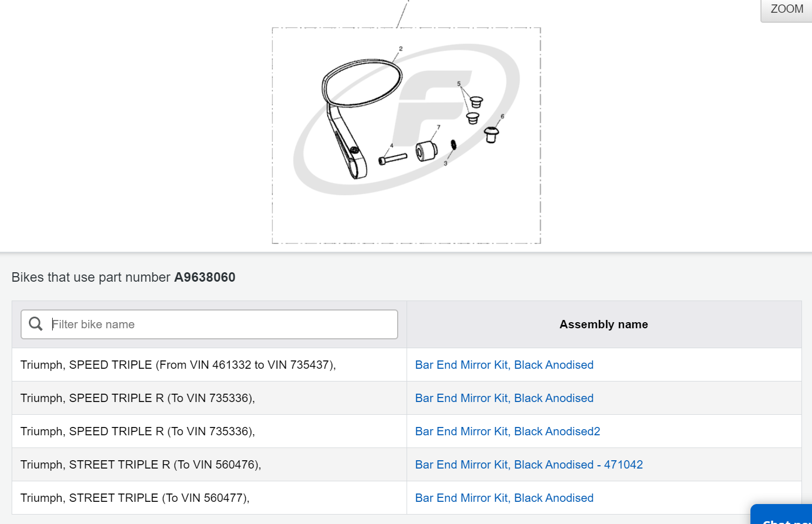Click the upper part 5 plug in diagram
The image size is (812, 524).
tap(476, 102)
